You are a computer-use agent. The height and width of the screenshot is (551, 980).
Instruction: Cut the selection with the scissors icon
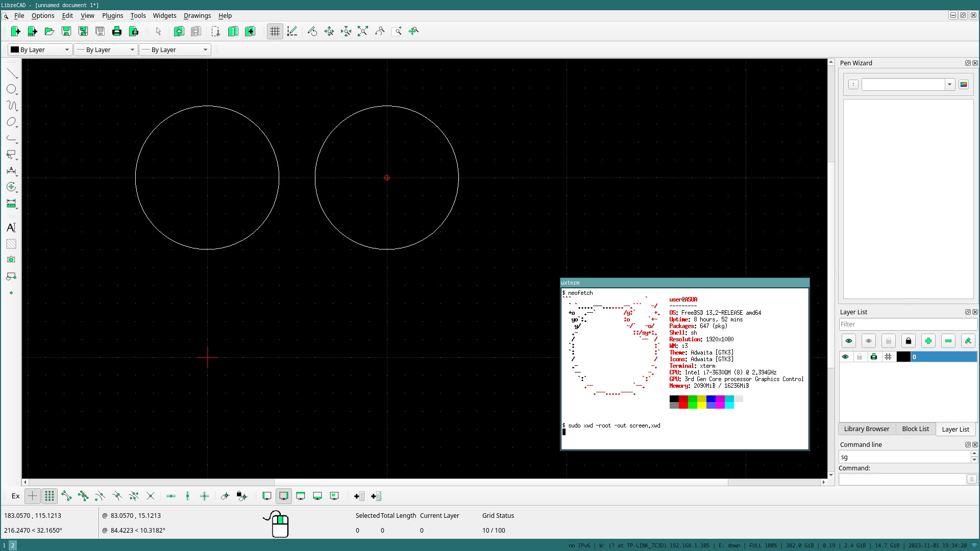click(215, 32)
